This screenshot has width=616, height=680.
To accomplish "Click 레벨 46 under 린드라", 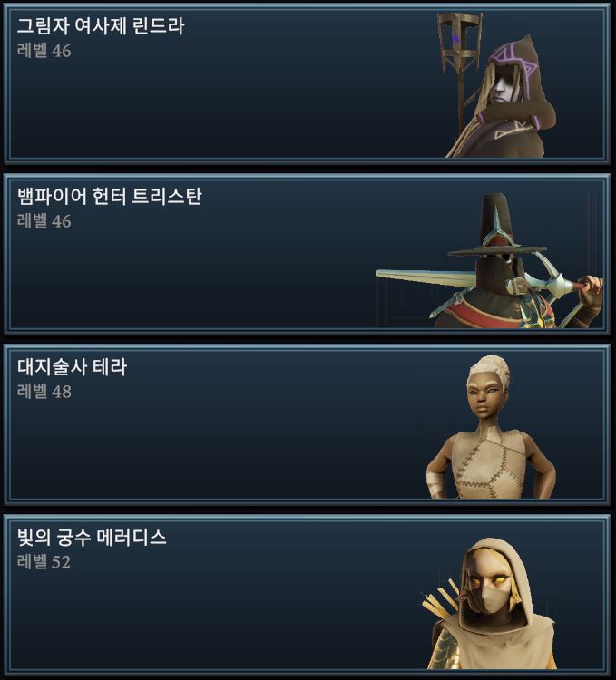I will pyautogui.click(x=44, y=51).
